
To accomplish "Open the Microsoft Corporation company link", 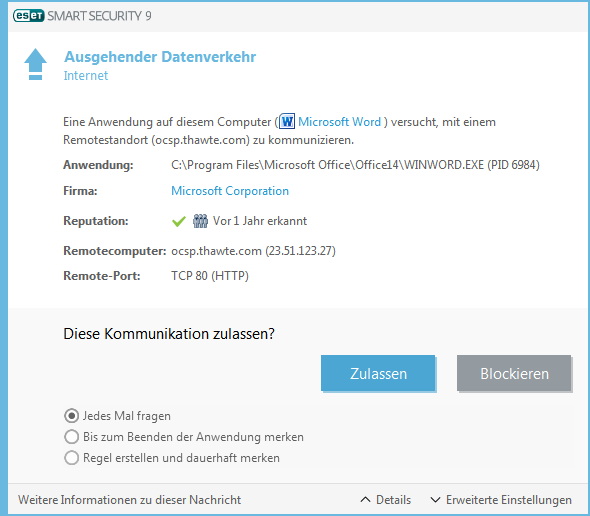I will pyautogui.click(x=230, y=191).
